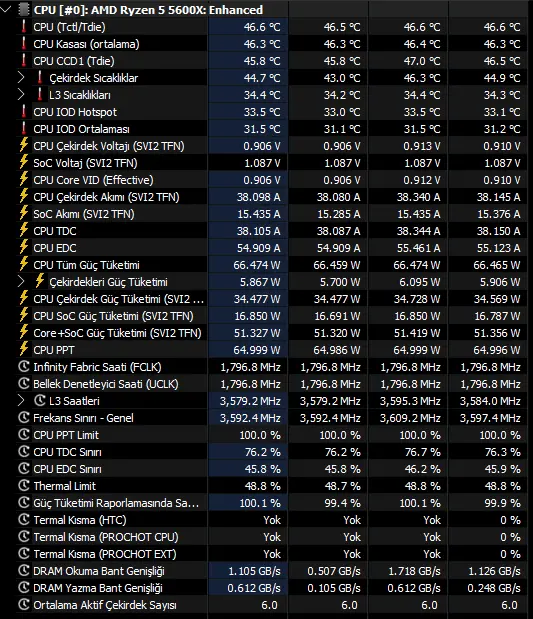The width and height of the screenshot is (533, 619).
Task: Click clock icon beside DRAM Okuma Bant Genişliği
Action: point(24,570)
